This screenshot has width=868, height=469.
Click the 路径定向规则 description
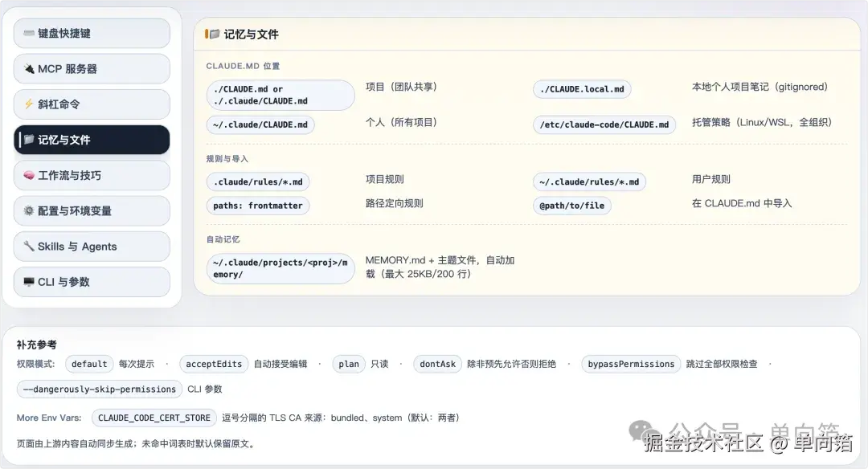(394, 203)
